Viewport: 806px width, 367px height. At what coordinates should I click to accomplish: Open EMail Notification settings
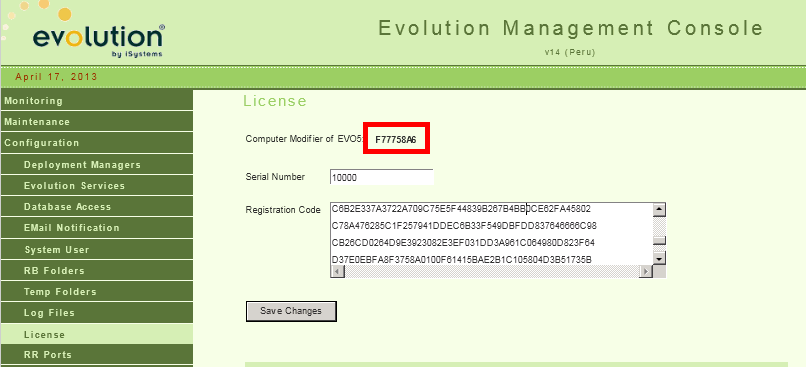tap(97, 228)
